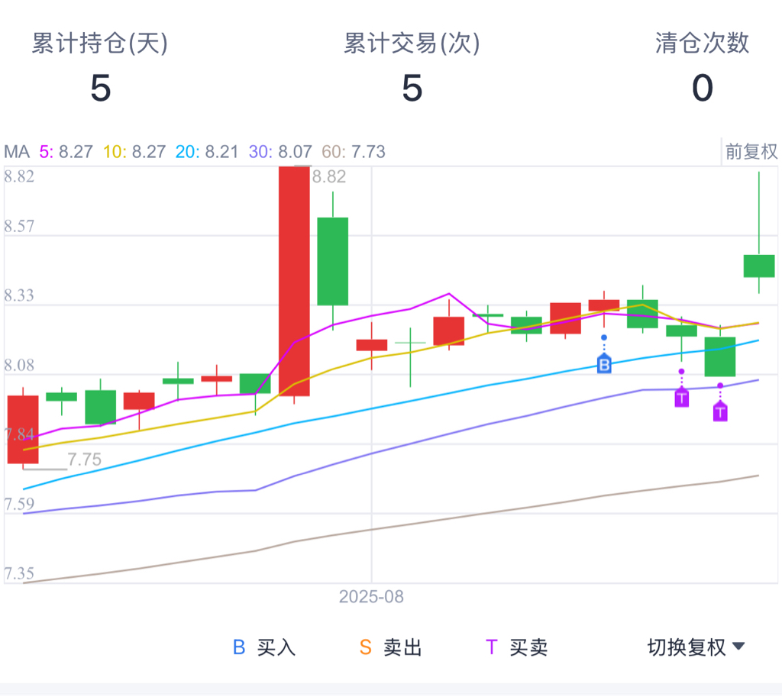Click the 累计交易(次) statistic

point(412,66)
